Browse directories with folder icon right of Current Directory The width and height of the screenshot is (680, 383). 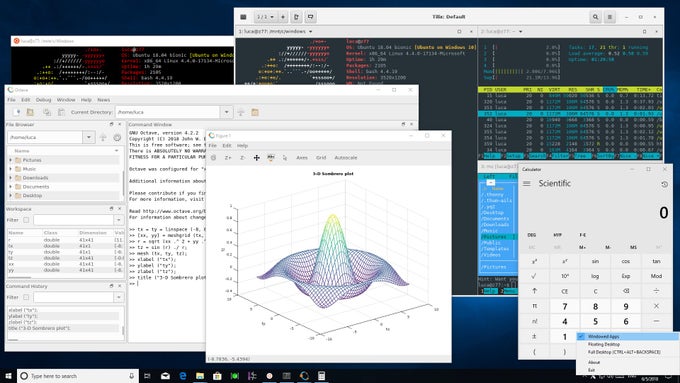pos(255,112)
